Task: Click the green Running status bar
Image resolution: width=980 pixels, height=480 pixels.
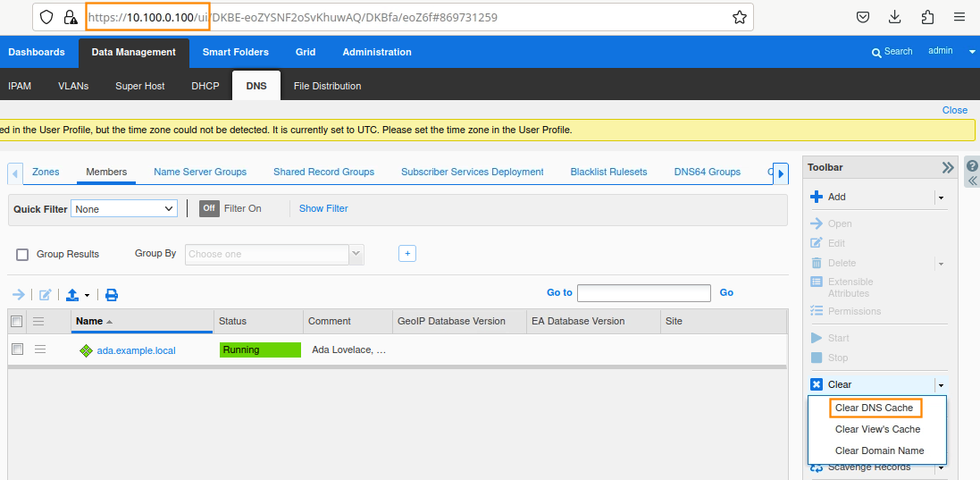Action: (x=260, y=349)
